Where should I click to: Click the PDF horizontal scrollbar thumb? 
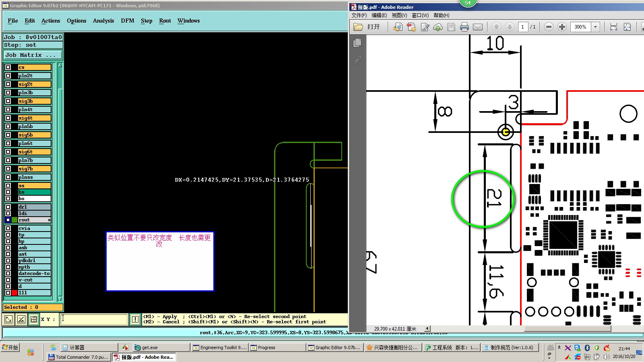(568, 329)
